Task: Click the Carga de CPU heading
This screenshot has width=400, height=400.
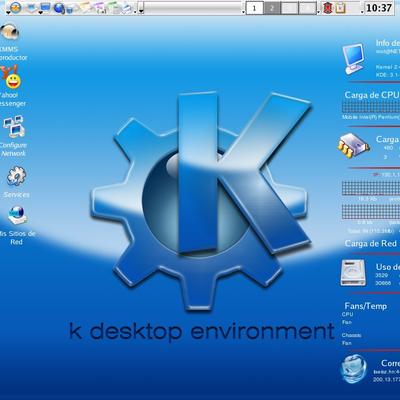Action: pos(372,95)
